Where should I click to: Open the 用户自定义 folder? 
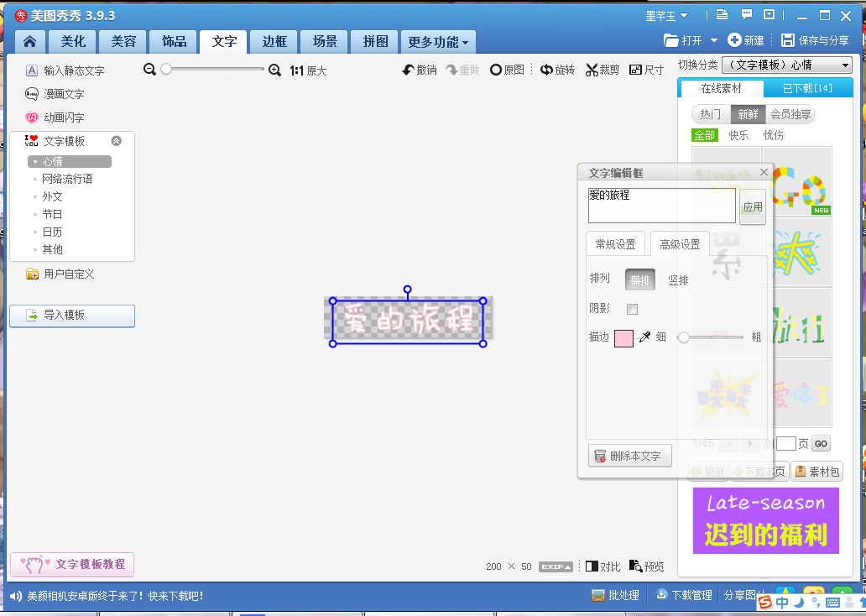pyautogui.click(x=60, y=274)
